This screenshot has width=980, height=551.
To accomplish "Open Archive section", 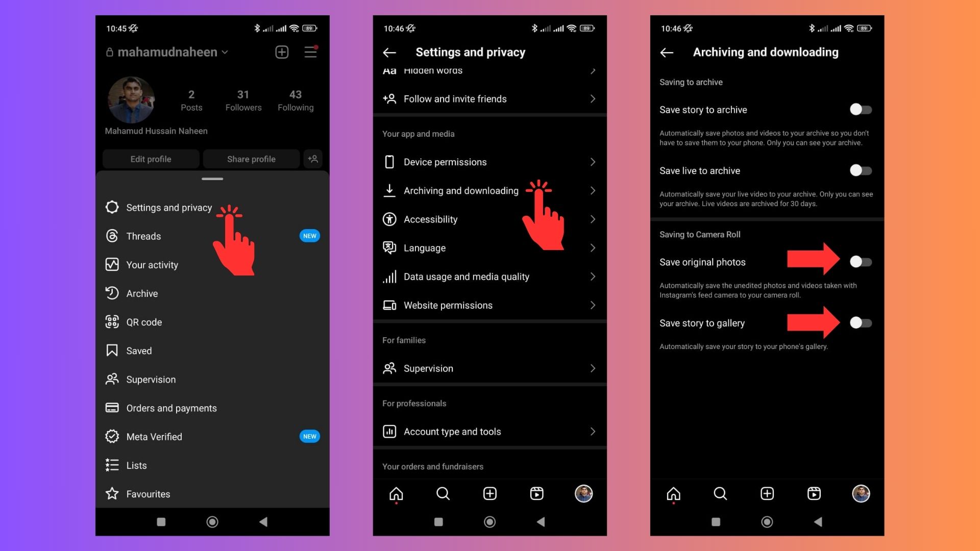I will coord(141,293).
